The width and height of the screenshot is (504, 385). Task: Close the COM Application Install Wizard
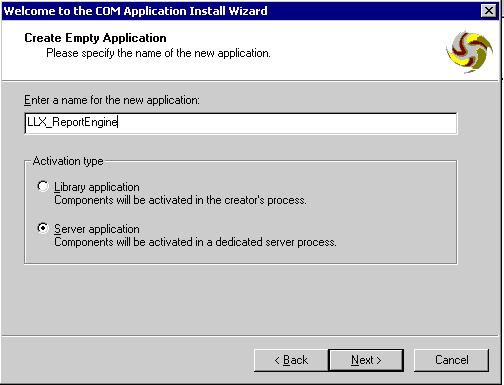click(489, 11)
